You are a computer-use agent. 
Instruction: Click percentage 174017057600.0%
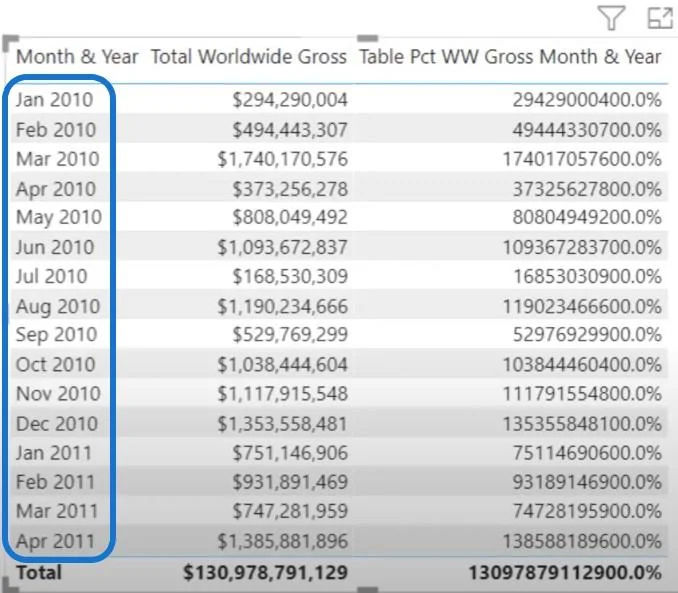pos(582,159)
